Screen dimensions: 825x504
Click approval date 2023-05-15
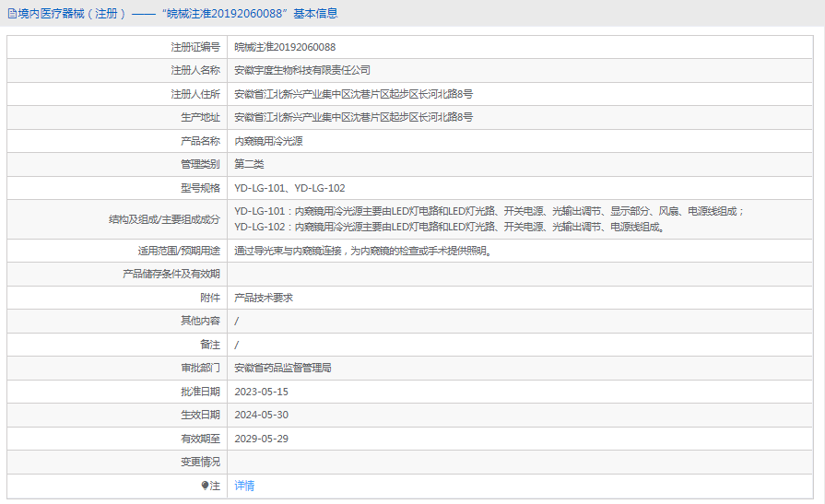[261, 392]
